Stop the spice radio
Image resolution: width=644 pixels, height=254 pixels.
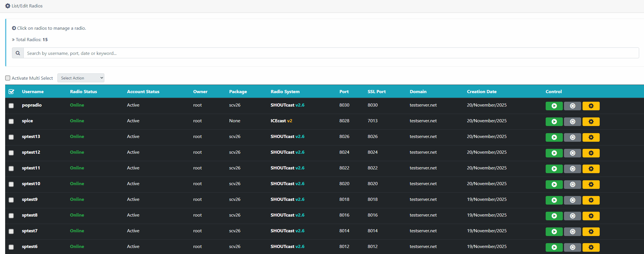pos(573,122)
